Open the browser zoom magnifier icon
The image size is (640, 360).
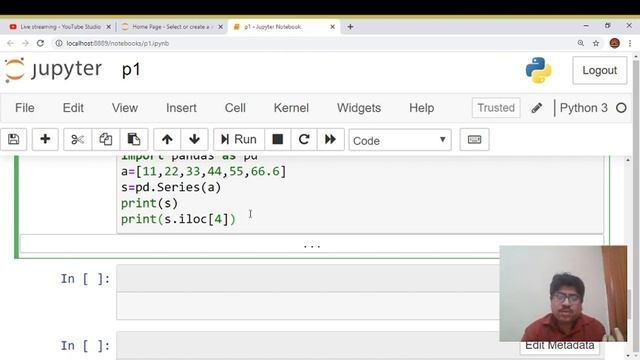(580, 43)
